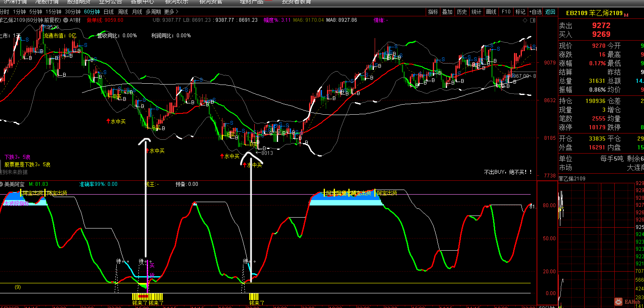This screenshot has width=644, height=308.
Task: Click the 现价 value 9270
Action: 599,46
